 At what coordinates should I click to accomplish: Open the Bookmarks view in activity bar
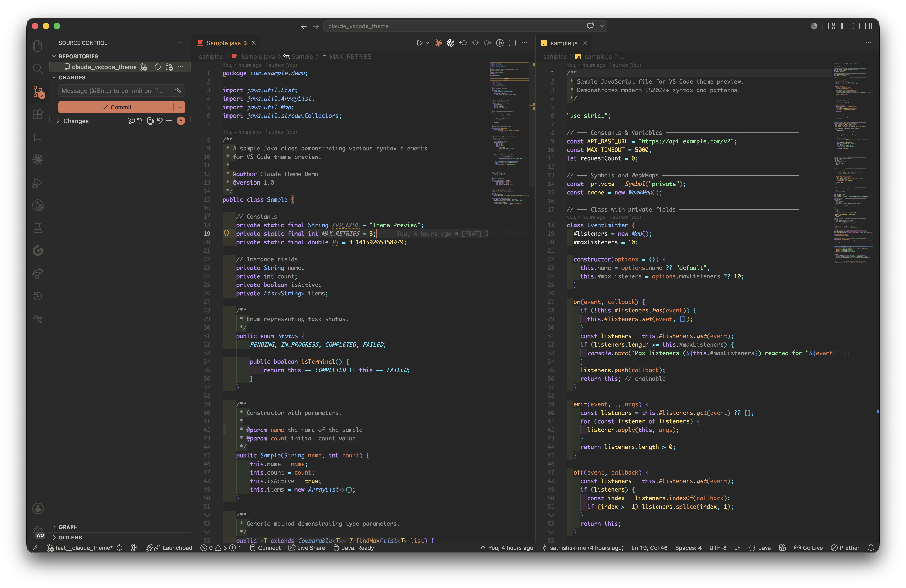tap(38, 137)
